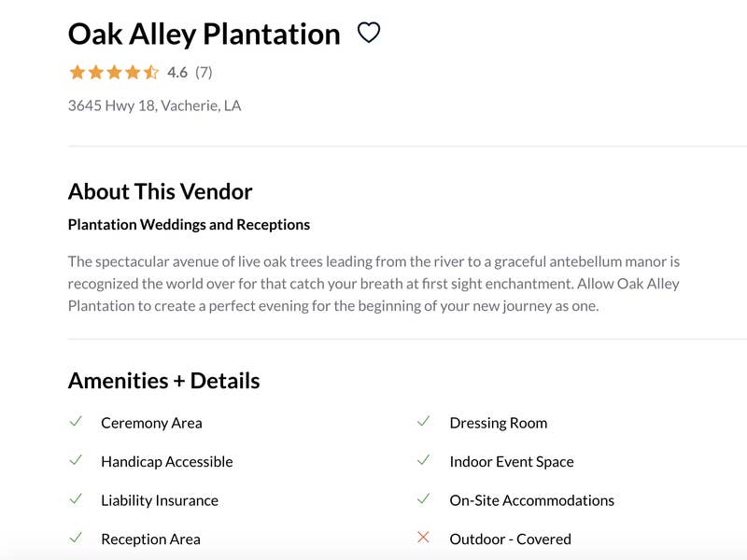Open the (7) reviews count
The image size is (747, 560).
click(x=204, y=73)
